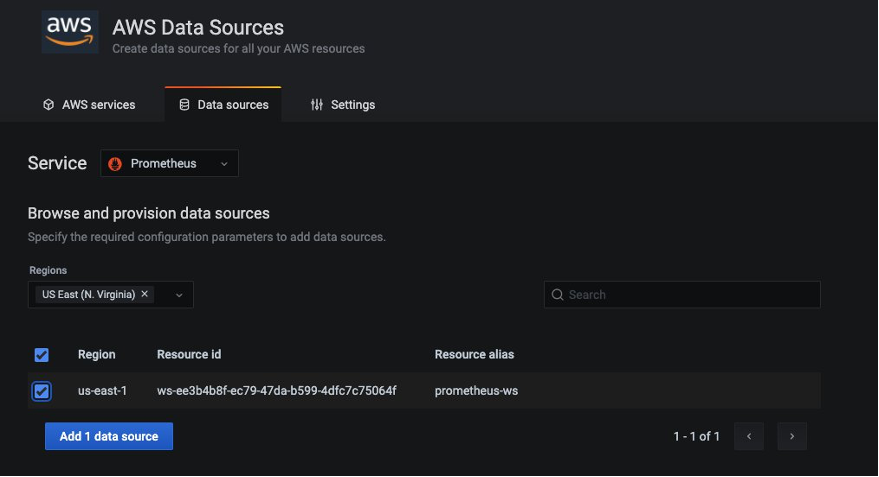Go to previous page arrow

point(748,436)
